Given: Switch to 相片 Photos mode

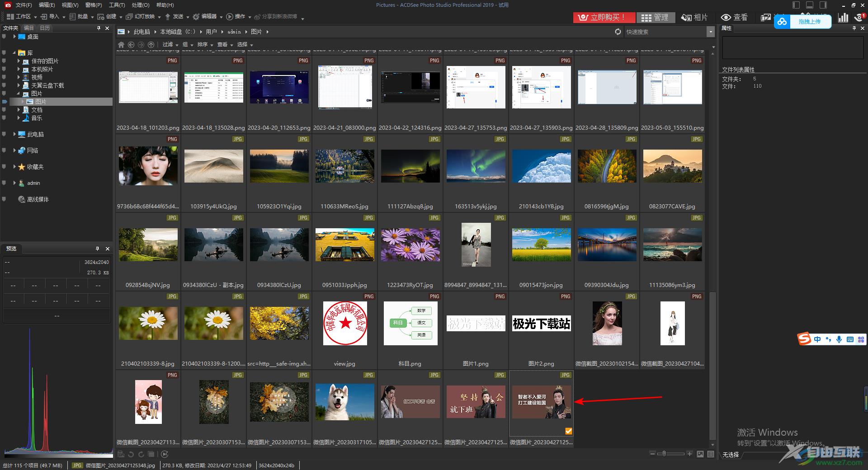Looking at the screenshot, I should 694,17.
